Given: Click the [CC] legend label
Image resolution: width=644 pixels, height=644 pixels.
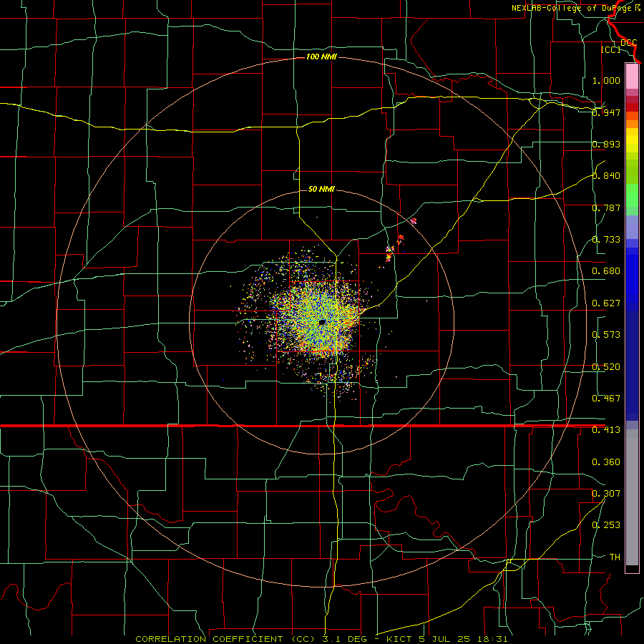Looking at the screenshot, I should point(610,49).
